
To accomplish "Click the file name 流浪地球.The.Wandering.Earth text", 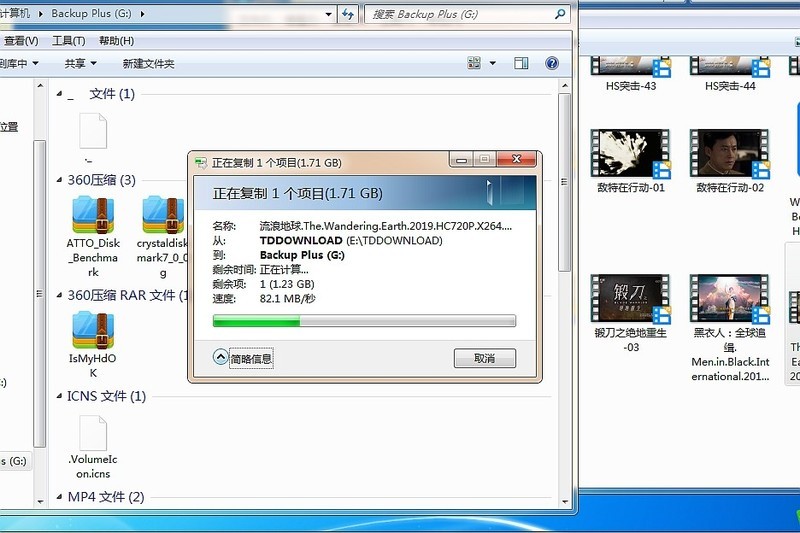I will point(386,226).
